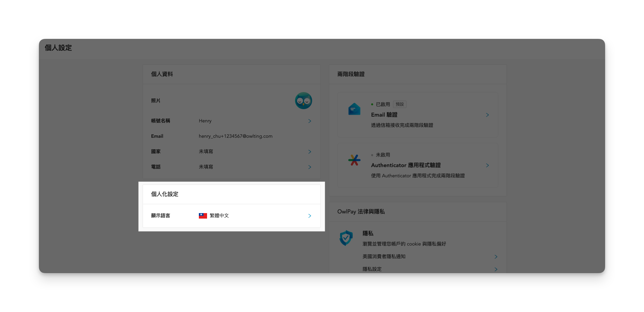Click the 照片 label
The image size is (644, 312).
click(156, 101)
